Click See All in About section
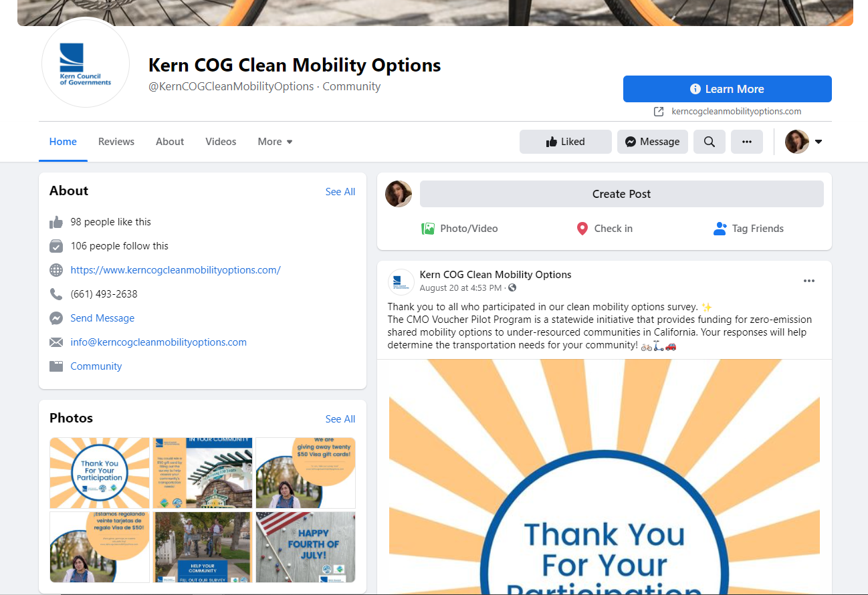 pos(340,192)
